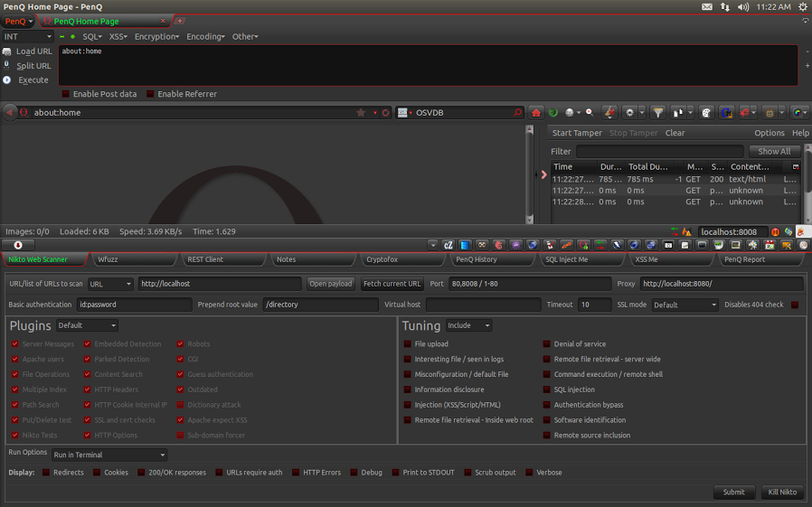Toggle the Disables 404 check checkbox
The height and width of the screenshot is (507, 812).
[x=795, y=305]
